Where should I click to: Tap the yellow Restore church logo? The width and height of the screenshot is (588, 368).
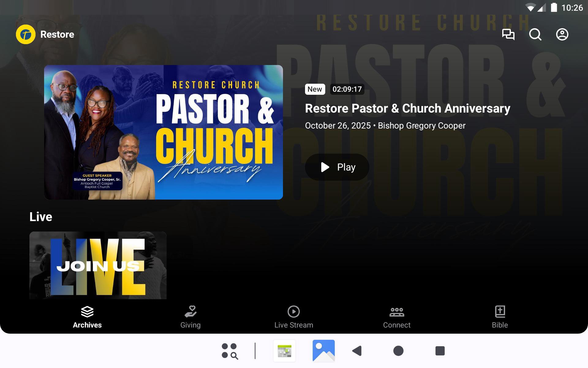(x=26, y=34)
